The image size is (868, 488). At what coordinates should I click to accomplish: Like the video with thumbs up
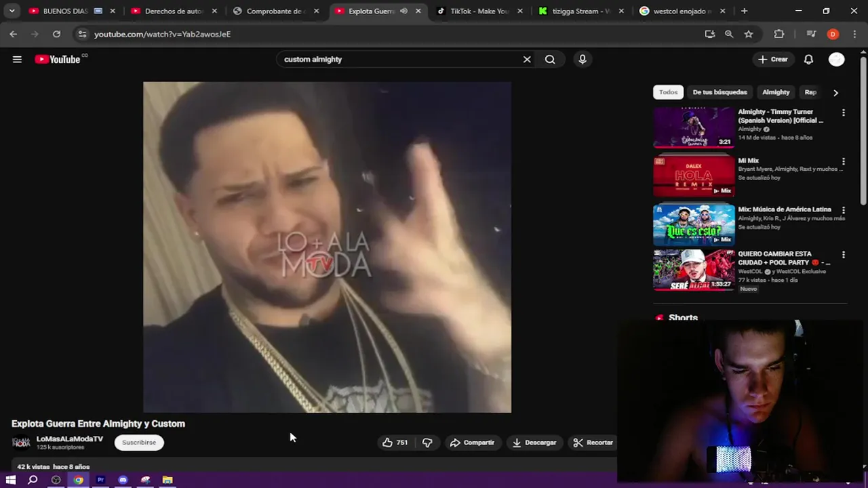click(395, 443)
